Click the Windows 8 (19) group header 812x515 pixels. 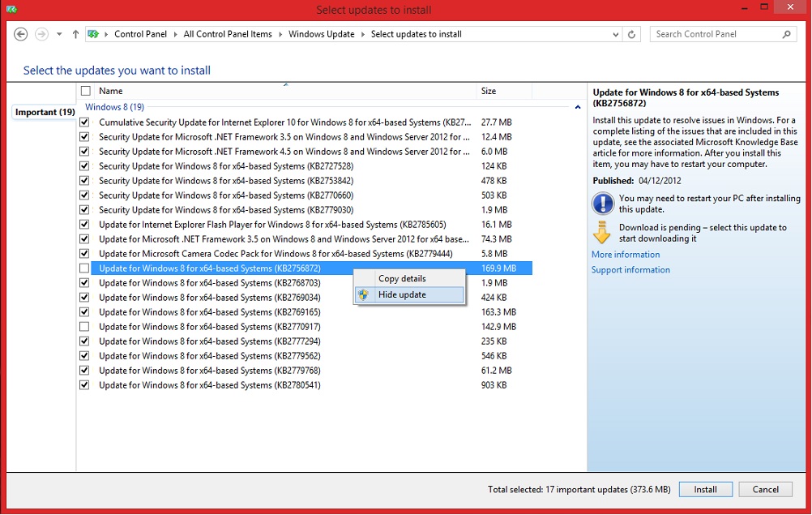click(114, 107)
